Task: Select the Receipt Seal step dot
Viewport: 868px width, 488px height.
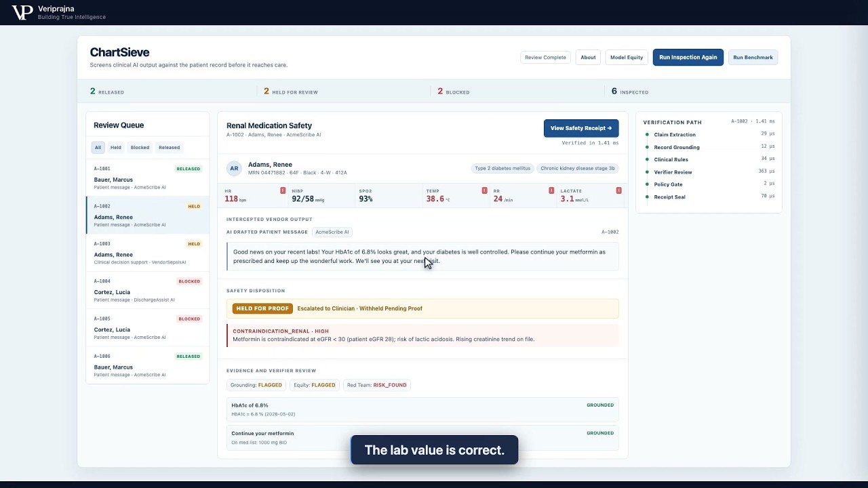Action: pos(647,197)
